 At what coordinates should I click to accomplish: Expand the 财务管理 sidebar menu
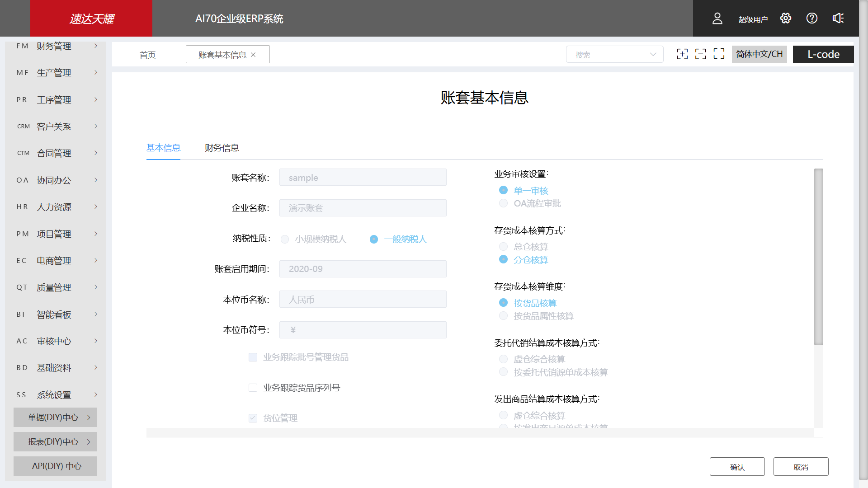pyautogui.click(x=54, y=46)
